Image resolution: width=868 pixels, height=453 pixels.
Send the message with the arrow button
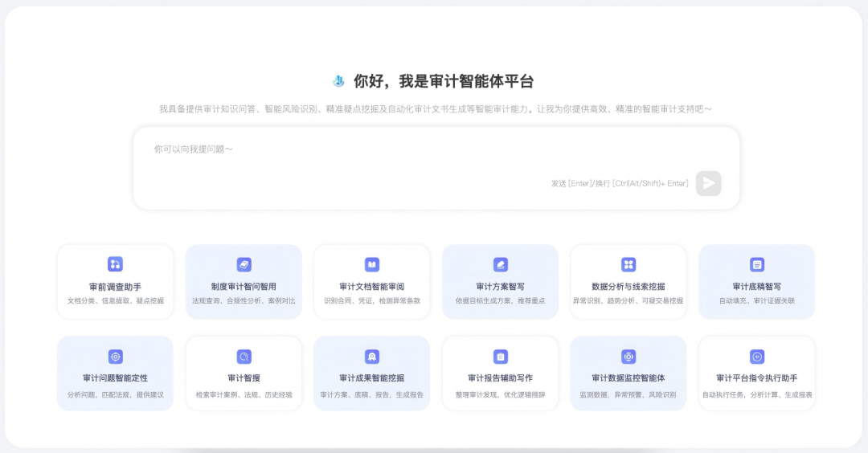click(709, 183)
